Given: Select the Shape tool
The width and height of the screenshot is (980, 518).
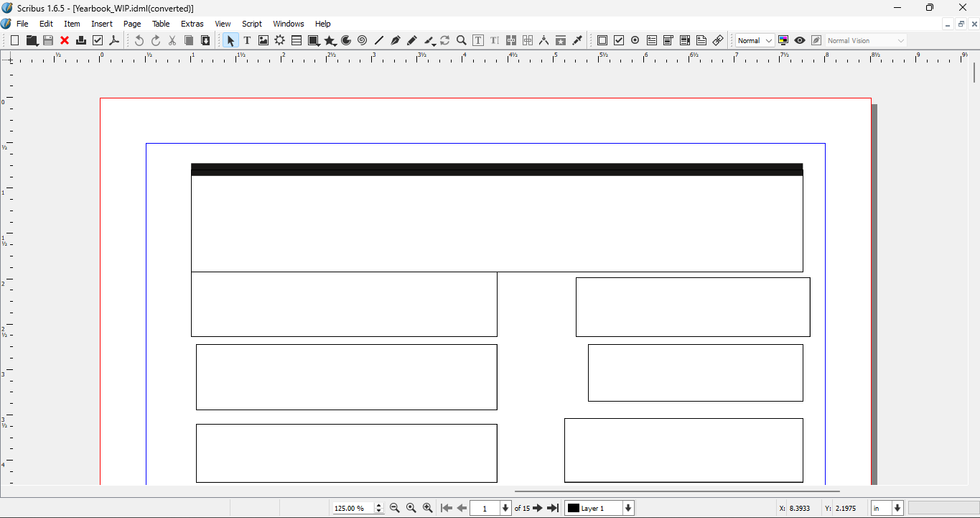Looking at the screenshot, I should pos(314,41).
